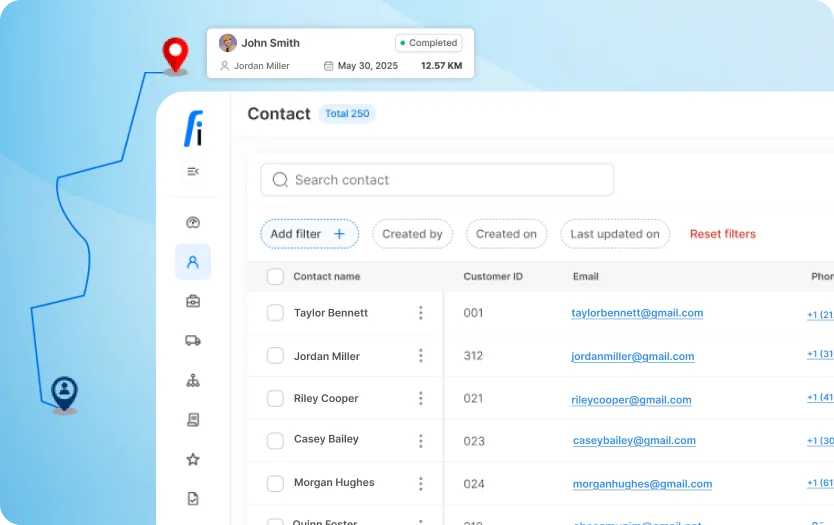834x525 pixels.
Task: Click the person icon beside Jordan Miller card text
Action: pos(224,66)
